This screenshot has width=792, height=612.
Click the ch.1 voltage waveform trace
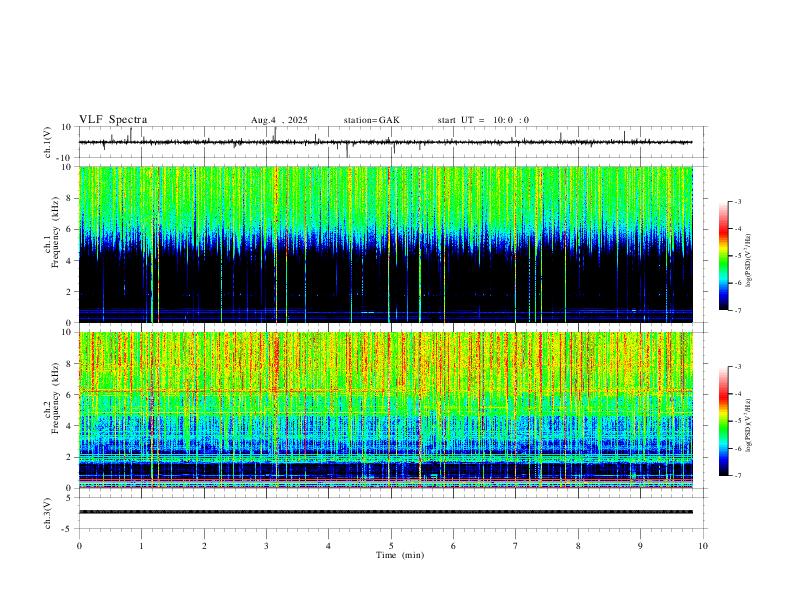[385, 142]
